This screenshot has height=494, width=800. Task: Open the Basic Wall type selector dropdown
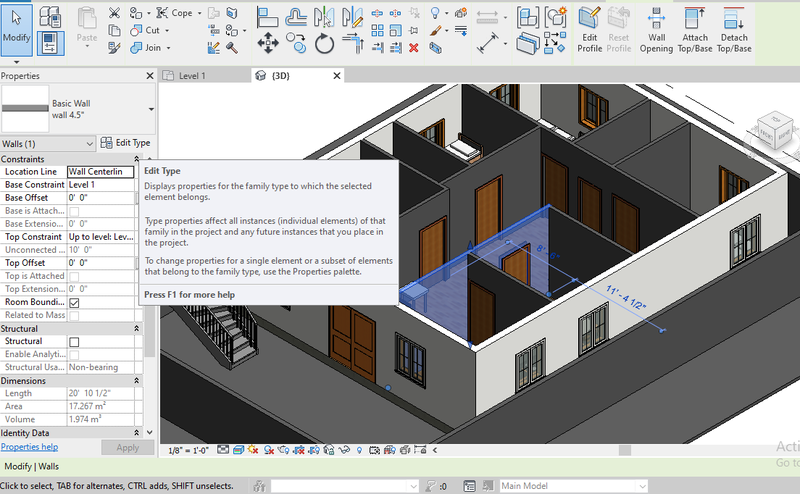tap(151, 109)
